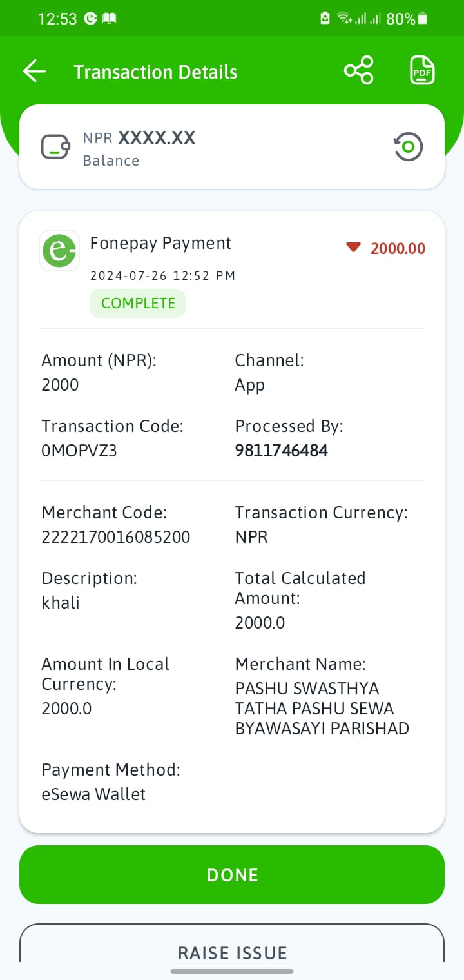Select the Transaction Code 0MOPVZ3

pos(79,451)
